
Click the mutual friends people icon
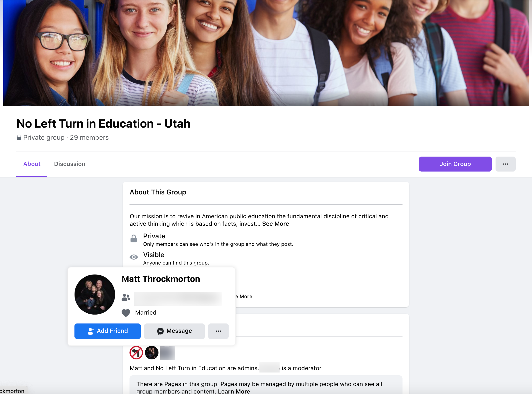[126, 297]
